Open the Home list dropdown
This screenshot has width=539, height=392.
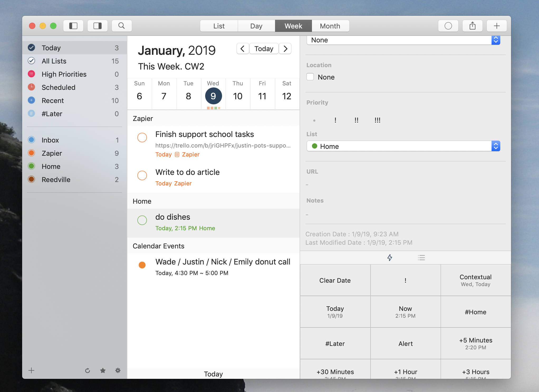pyautogui.click(x=403, y=146)
